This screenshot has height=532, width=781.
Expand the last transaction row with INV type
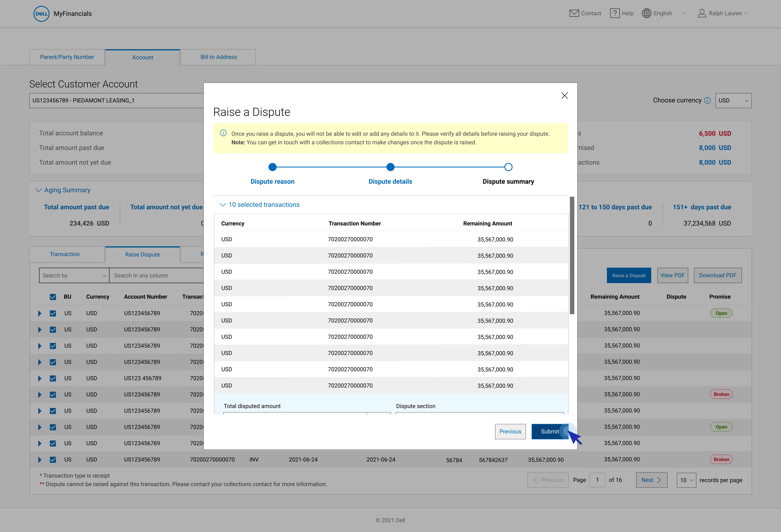click(40, 460)
